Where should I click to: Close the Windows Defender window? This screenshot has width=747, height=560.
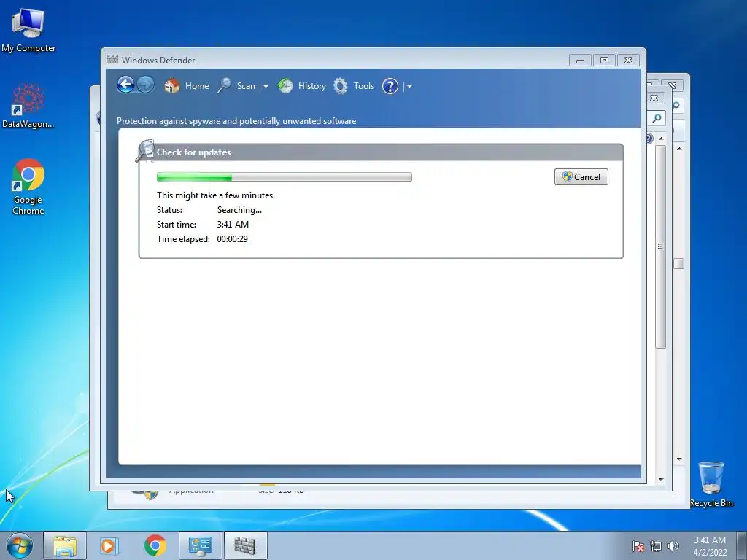click(x=628, y=61)
